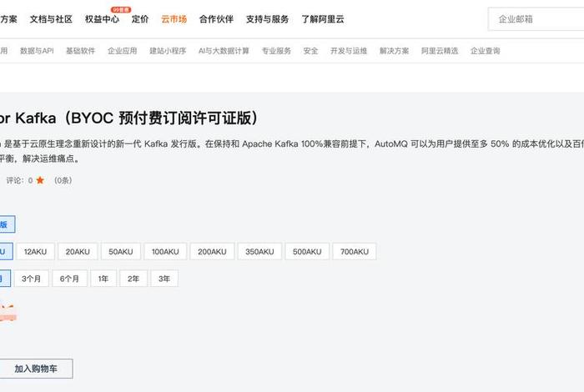
Task: Open the 建站小程序 category
Action: tap(168, 51)
